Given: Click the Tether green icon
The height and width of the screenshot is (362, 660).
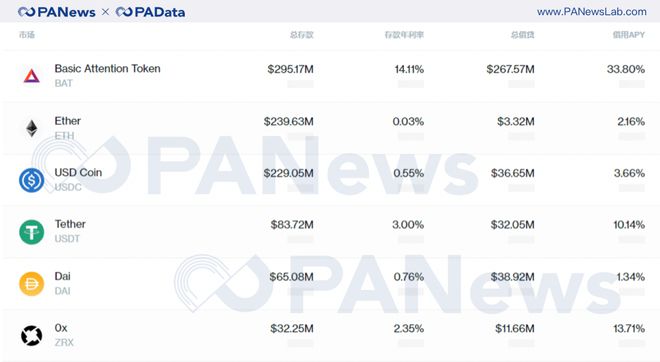Looking at the screenshot, I should click(x=32, y=232).
